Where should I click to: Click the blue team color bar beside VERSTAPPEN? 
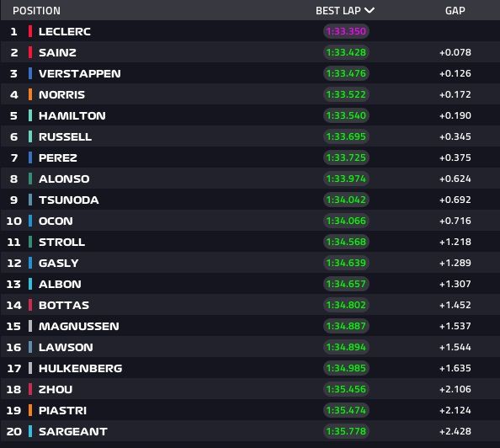coord(30,73)
